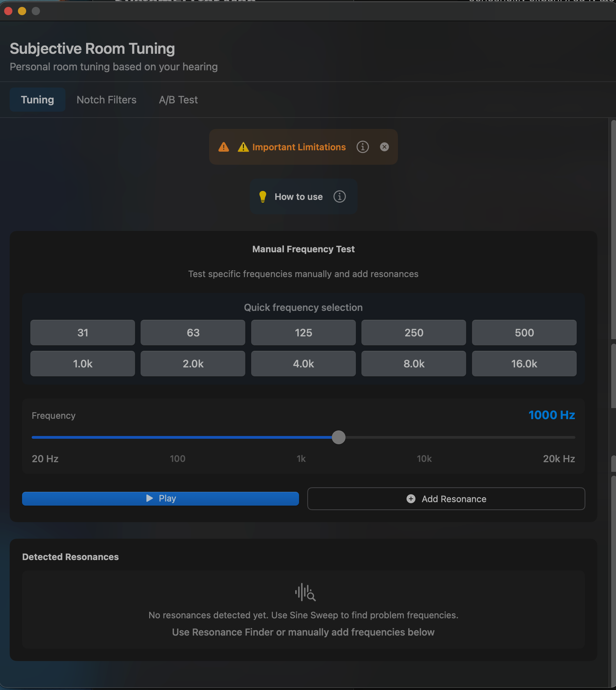Open the Notch Filters tab

click(106, 100)
